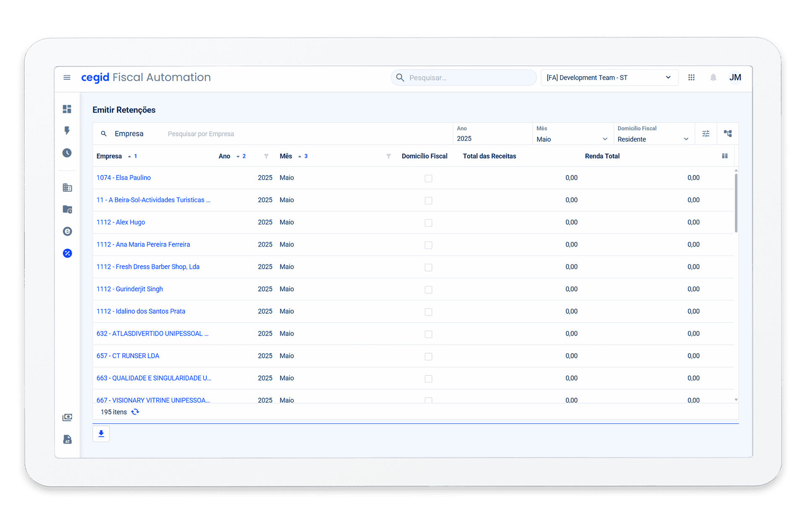Open 632 - ATLASDIVERTIDO UNIPESSOAL company link

coord(152,334)
